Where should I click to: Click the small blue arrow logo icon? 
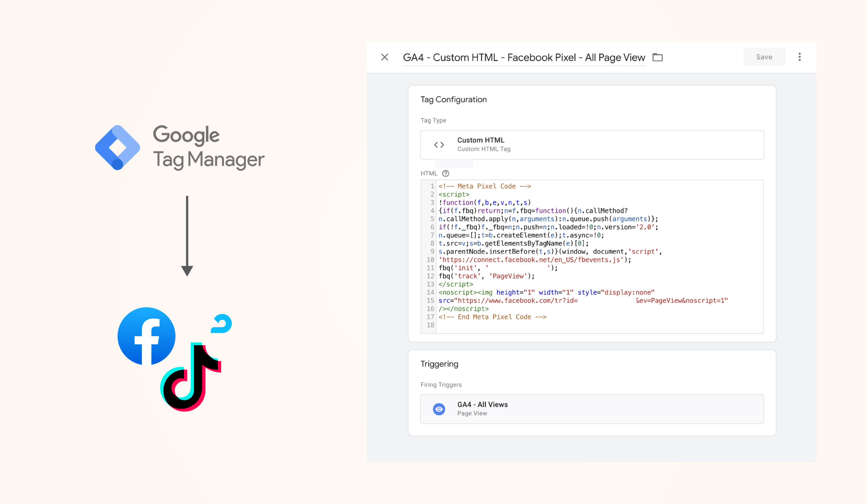222,324
